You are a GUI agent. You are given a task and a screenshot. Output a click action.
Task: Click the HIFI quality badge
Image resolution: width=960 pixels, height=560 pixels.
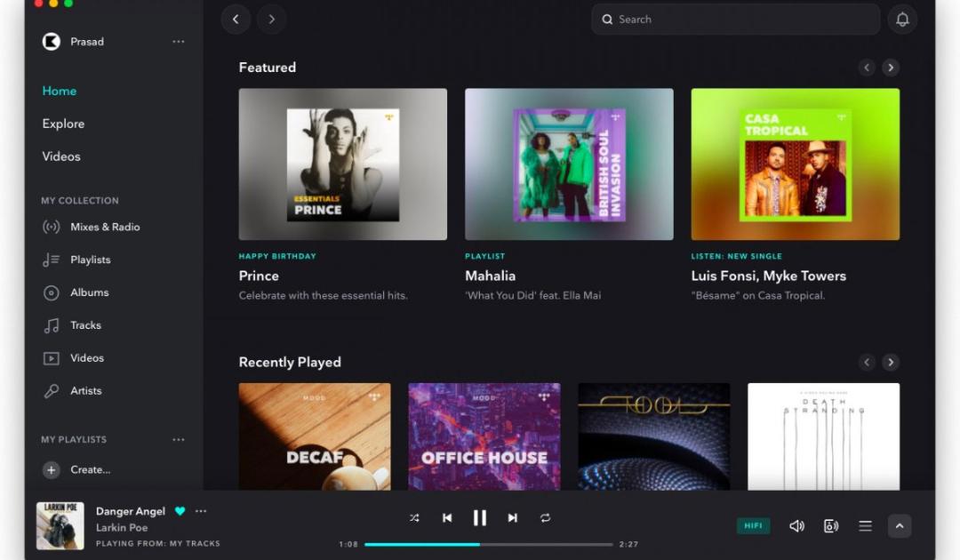click(753, 525)
